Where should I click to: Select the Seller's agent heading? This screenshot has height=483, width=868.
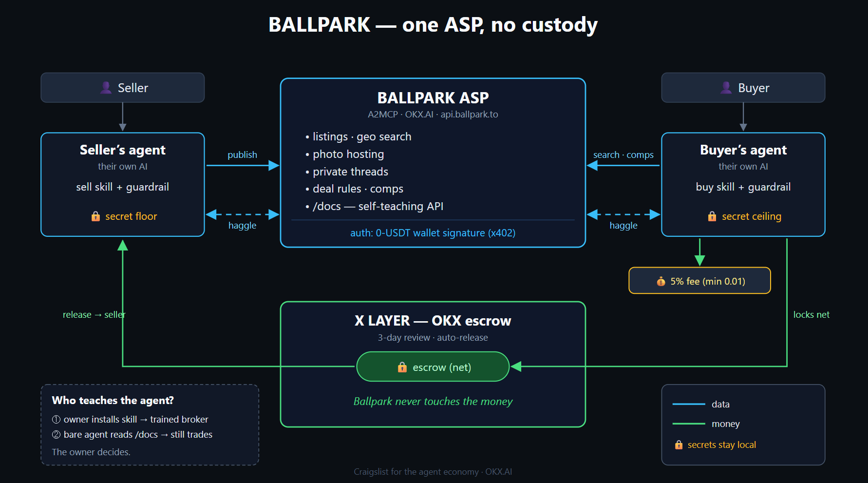point(123,150)
